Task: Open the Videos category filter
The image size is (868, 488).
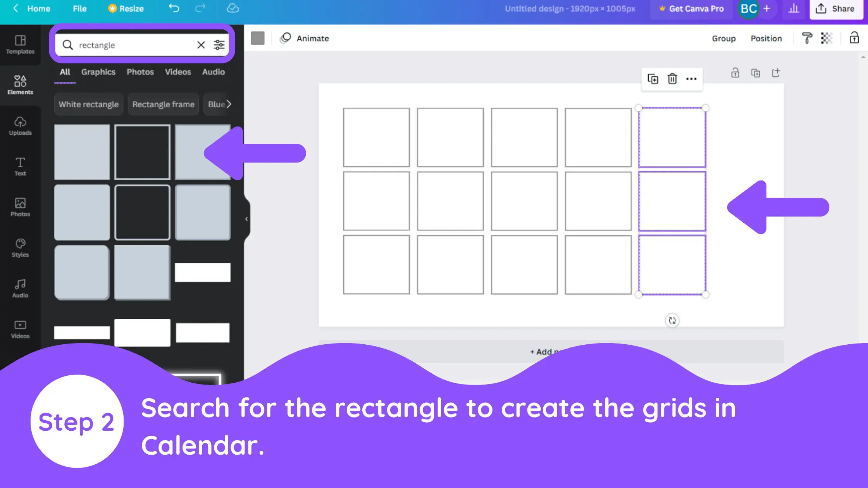Action: tap(177, 72)
